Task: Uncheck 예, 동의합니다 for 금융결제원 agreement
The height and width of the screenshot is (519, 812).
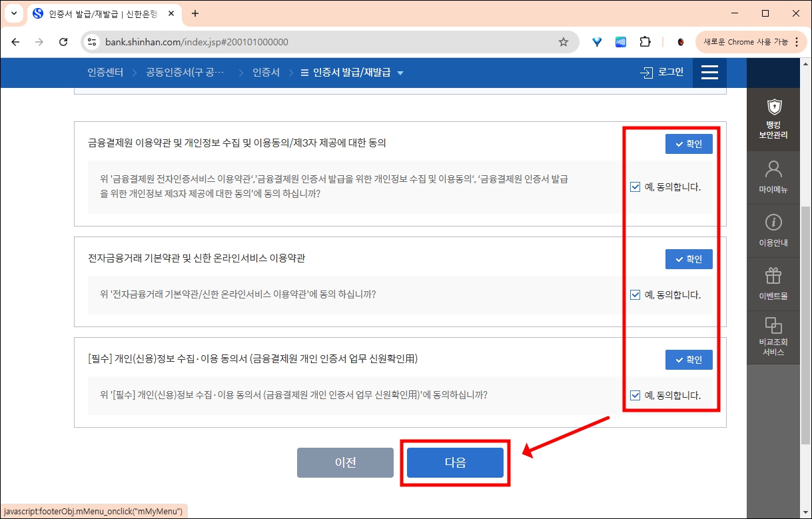Action: tap(635, 187)
